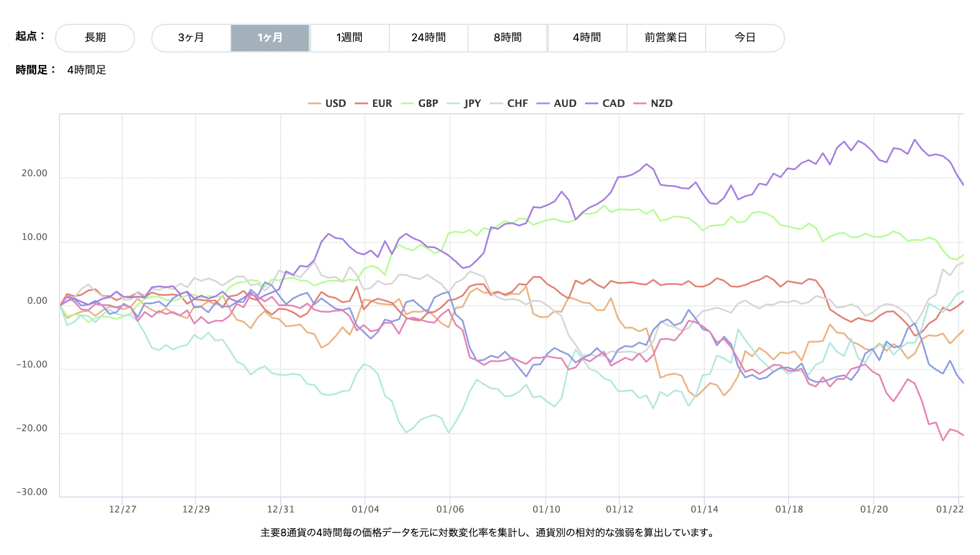
Task: Toggle NZD series in chart legend
Action: [x=653, y=104]
